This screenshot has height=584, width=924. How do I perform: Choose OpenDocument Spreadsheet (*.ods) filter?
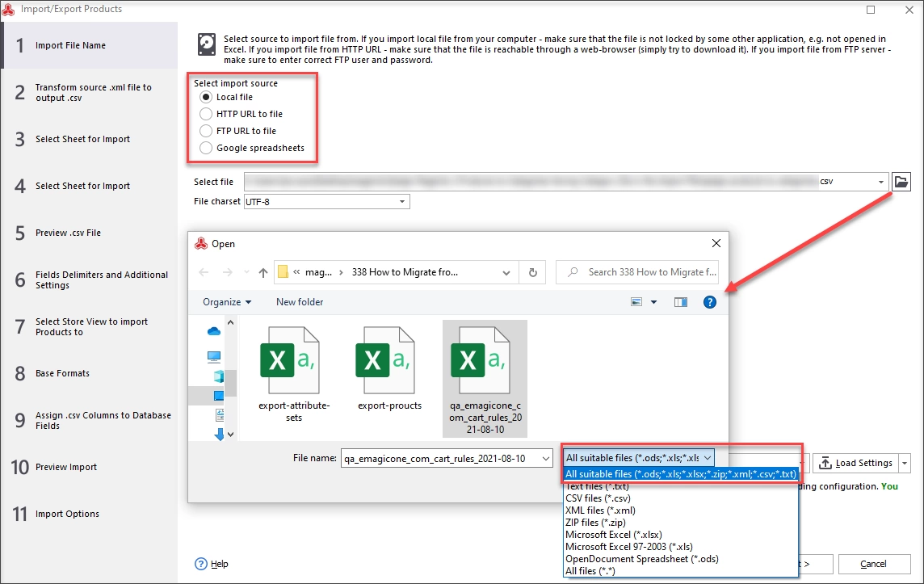click(681, 559)
